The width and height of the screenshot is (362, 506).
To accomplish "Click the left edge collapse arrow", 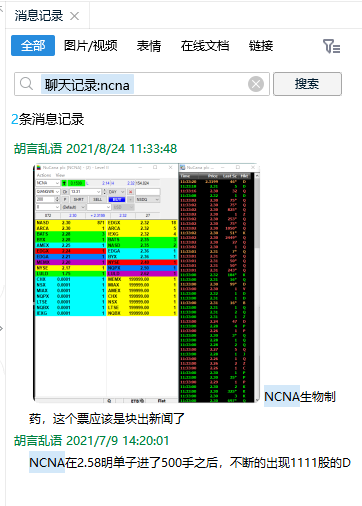I will (2, 328).
